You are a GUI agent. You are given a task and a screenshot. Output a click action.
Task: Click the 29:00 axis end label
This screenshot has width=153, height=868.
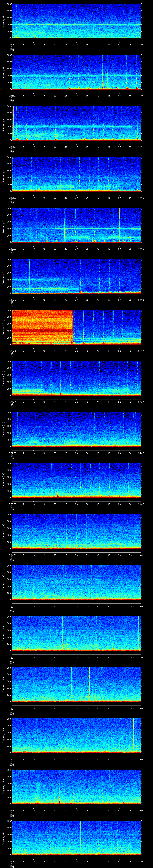[x=141, y=759]
